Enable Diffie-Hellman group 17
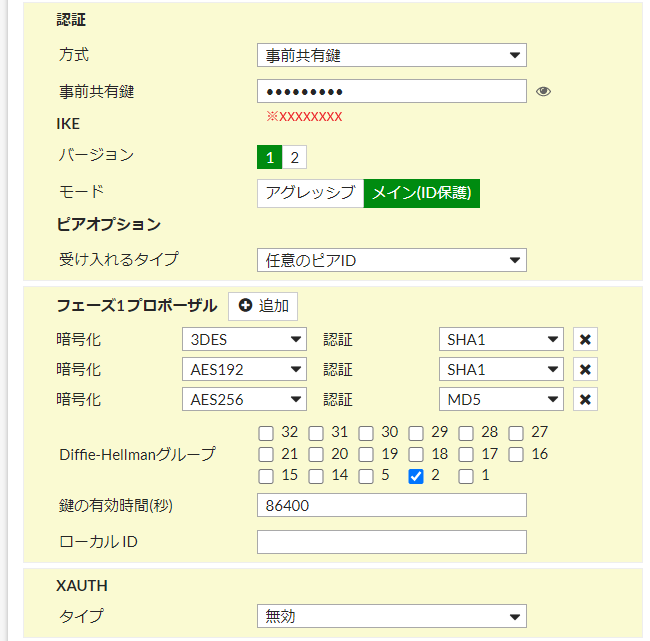 tap(466, 455)
